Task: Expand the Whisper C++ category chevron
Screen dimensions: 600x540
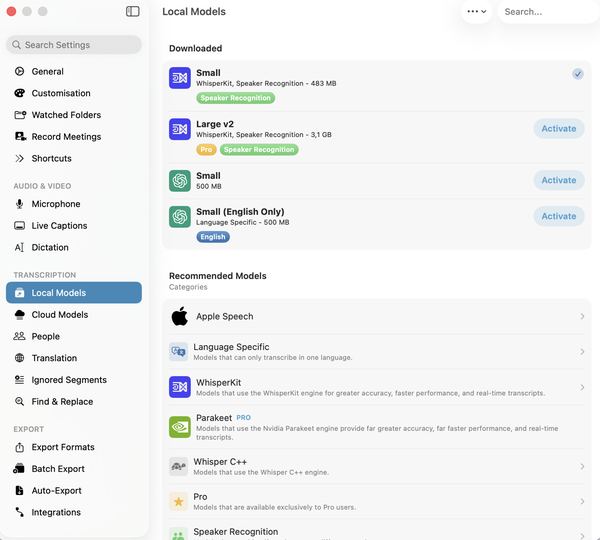Action: click(582, 467)
